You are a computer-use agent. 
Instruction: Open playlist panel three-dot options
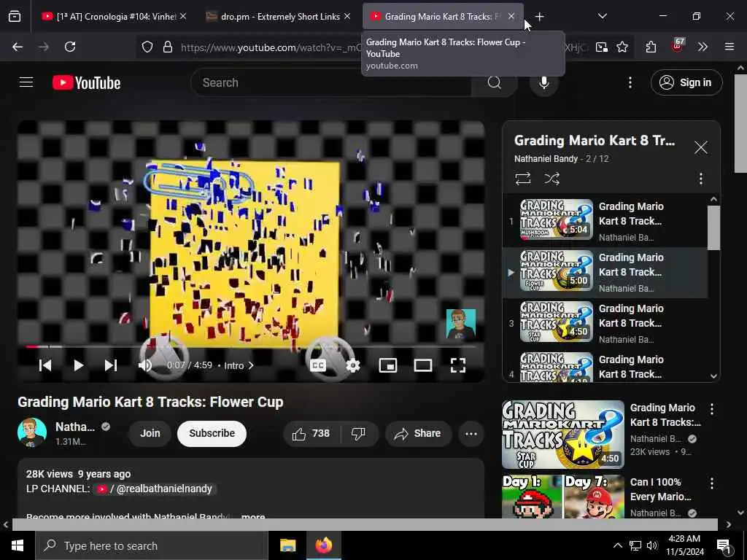[x=701, y=179]
